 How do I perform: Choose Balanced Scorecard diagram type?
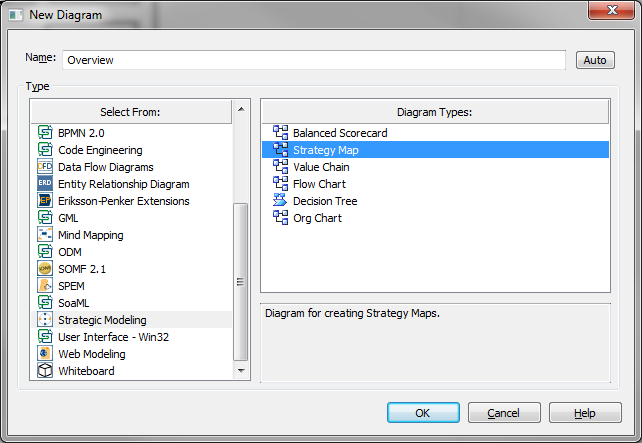click(x=339, y=133)
